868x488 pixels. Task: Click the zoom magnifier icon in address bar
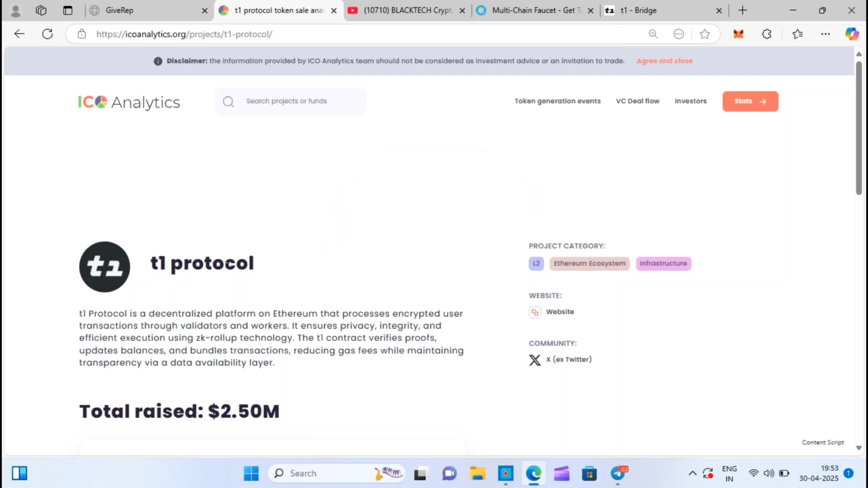pyautogui.click(x=653, y=34)
